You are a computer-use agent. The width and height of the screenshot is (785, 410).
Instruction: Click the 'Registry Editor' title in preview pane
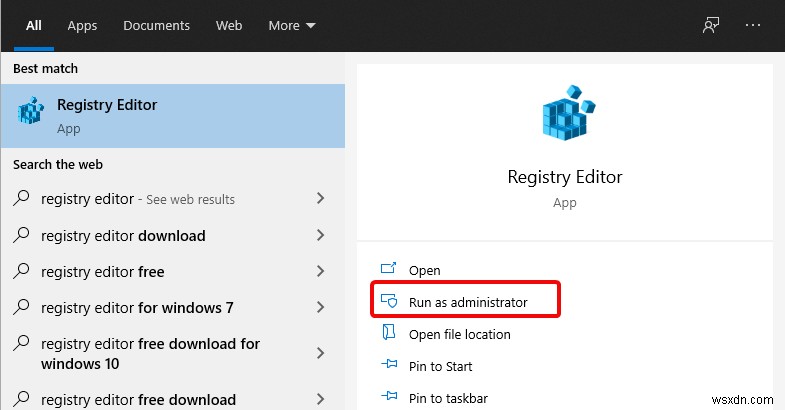(565, 177)
